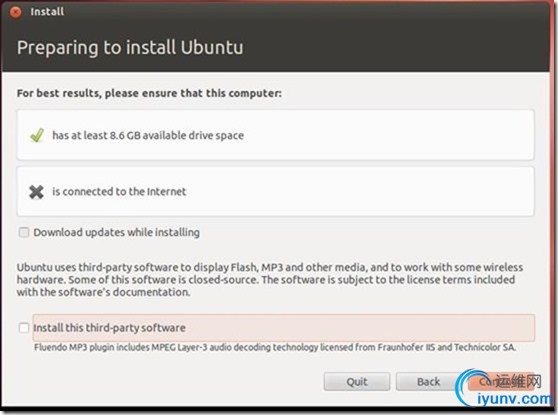Click the iyunv.com watermark logo
558x415 pixels.
505,389
